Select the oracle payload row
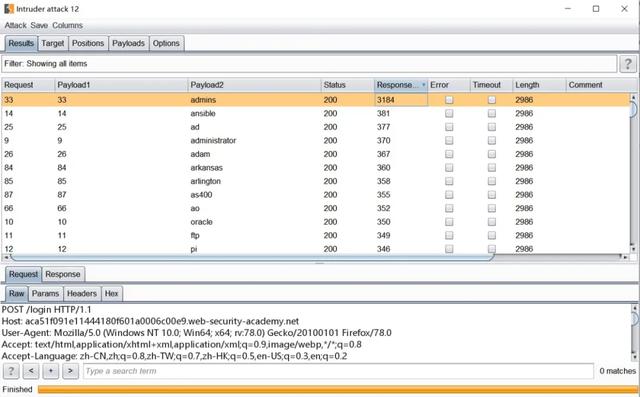 pos(316,222)
